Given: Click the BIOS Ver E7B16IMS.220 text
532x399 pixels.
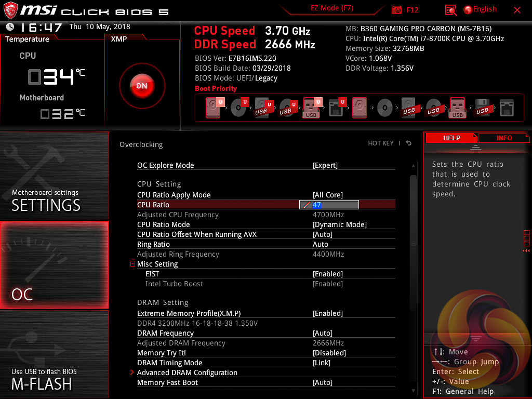Looking at the screenshot, I should tap(235, 58).
